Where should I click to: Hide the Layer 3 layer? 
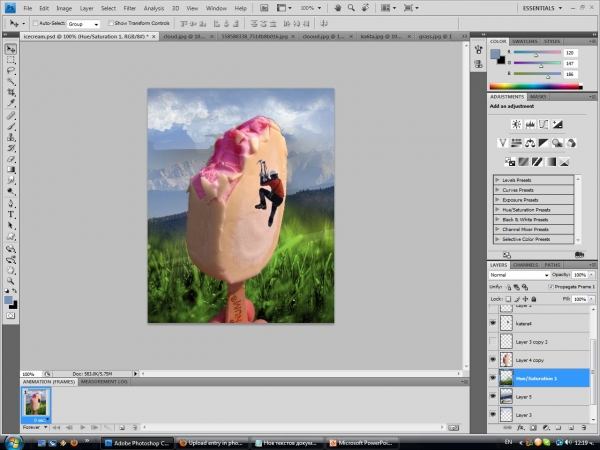pyautogui.click(x=493, y=414)
